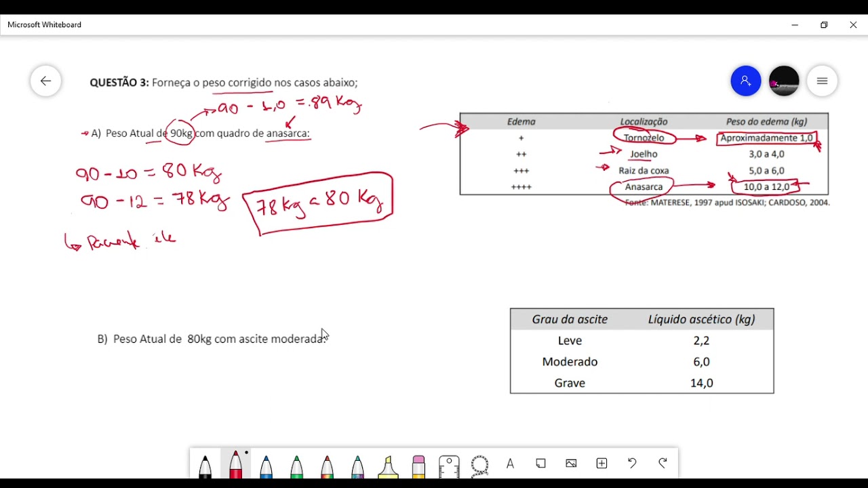Viewport: 868px width, 488px height.
Task: Minimize the Whiteboard window
Action: point(795,25)
